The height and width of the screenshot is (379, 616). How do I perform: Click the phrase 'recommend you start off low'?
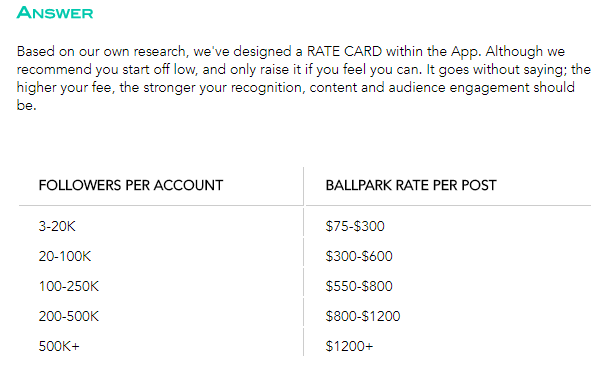point(106,70)
